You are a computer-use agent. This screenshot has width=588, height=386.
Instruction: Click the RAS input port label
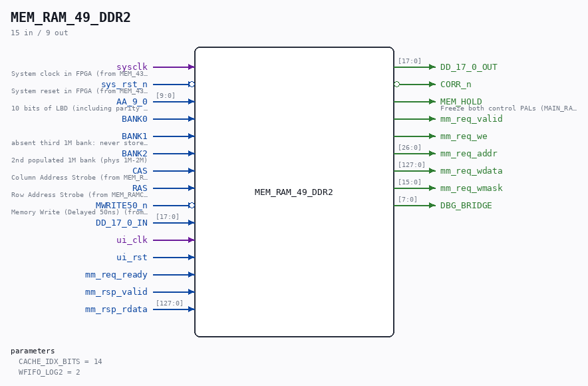click(140, 188)
